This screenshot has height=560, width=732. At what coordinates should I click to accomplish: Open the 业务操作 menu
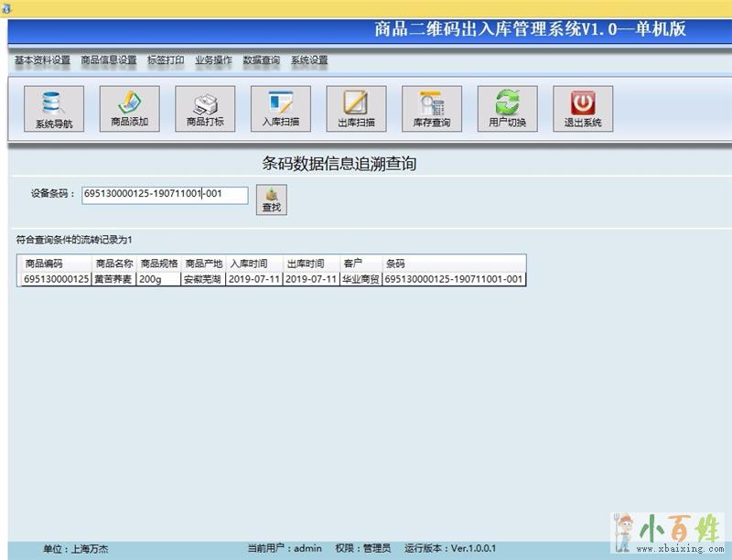click(213, 60)
